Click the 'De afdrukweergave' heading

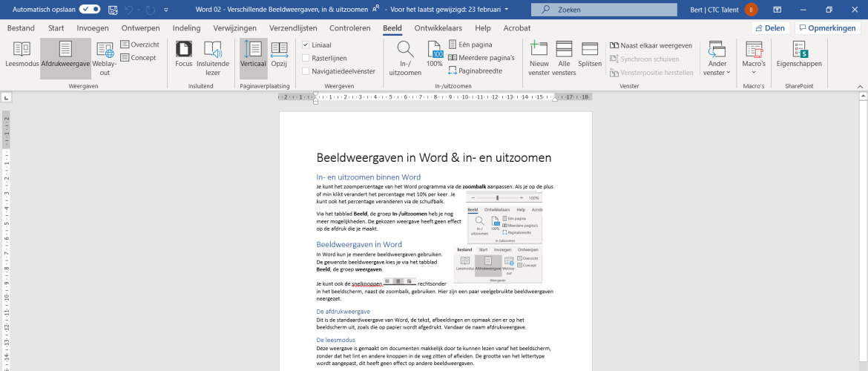(343, 312)
